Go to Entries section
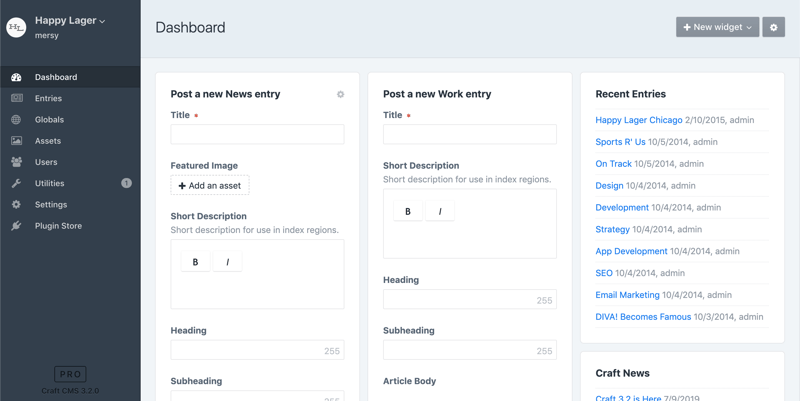The width and height of the screenshot is (800, 401). (x=48, y=98)
